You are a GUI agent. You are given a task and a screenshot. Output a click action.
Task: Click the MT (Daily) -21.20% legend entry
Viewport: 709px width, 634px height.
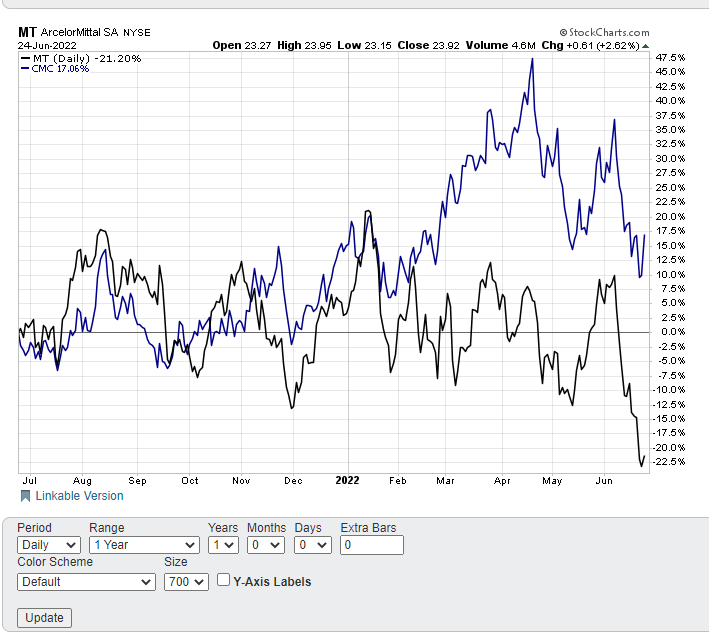click(81, 58)
